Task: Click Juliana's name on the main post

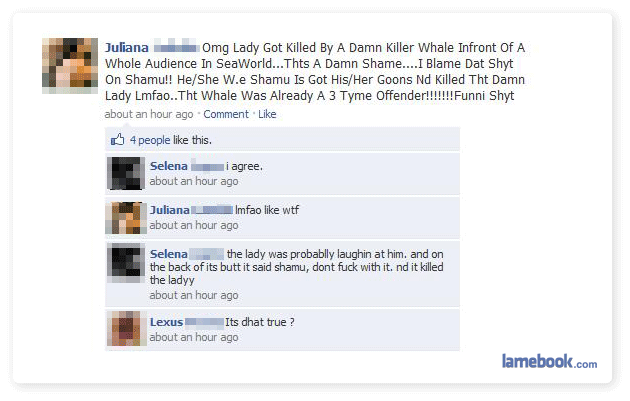Action: [127, 47]
